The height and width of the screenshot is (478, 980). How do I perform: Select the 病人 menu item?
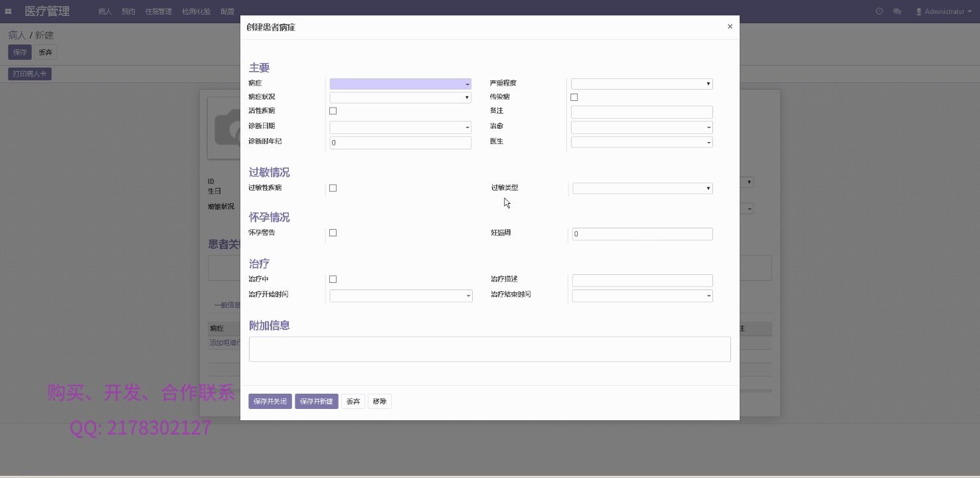[x=104, y=11]
